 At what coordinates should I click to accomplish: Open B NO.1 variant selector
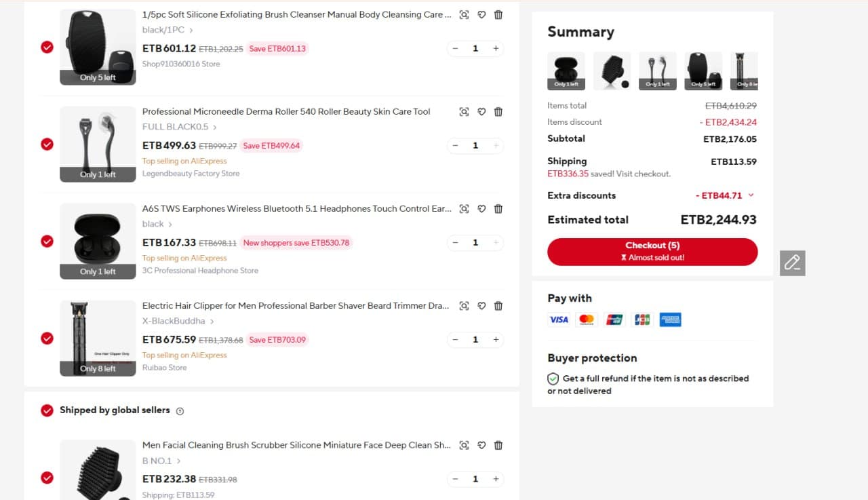tap(162, 461)
